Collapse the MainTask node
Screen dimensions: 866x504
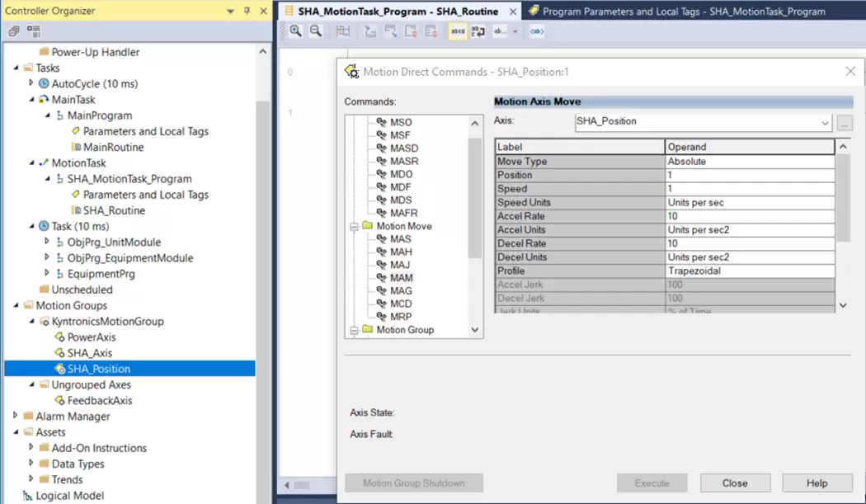31,100
